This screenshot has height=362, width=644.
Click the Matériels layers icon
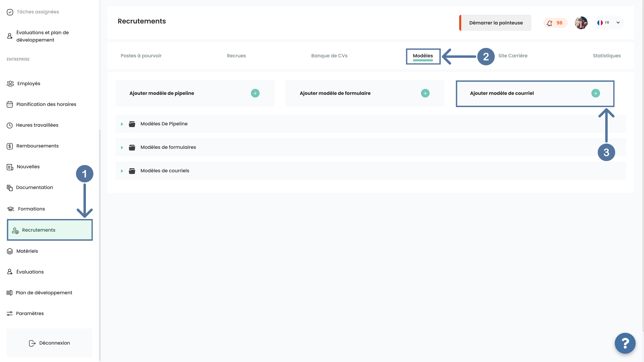pyautogui.click(x=10, y=251)
